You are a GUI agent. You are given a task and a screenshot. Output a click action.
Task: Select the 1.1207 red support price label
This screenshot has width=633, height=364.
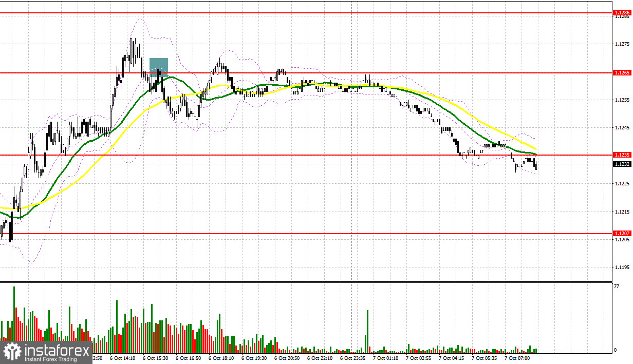click(x=621, y=233)
